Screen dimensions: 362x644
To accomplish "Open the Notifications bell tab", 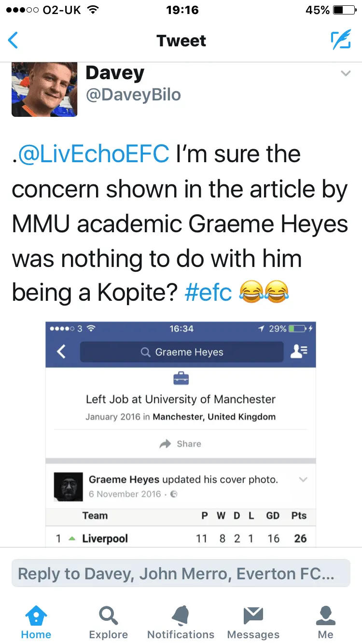I will coord(181,622).
